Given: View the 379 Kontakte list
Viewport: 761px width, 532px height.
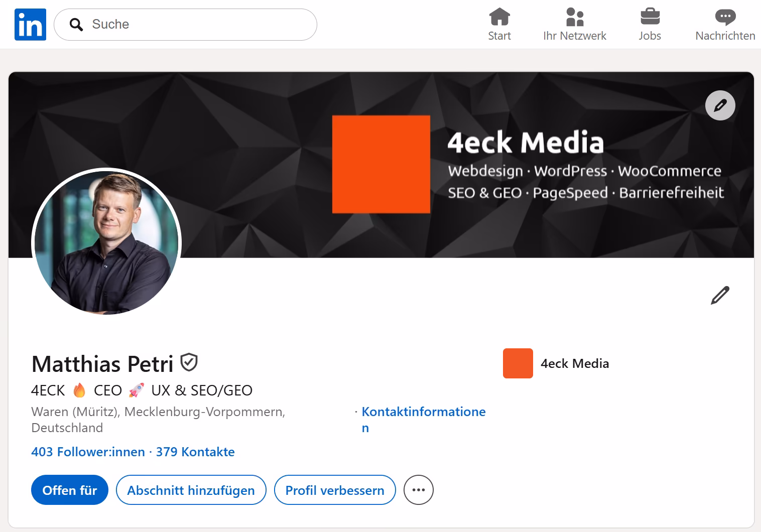Looking at the screenshot, I should point(195,452).
